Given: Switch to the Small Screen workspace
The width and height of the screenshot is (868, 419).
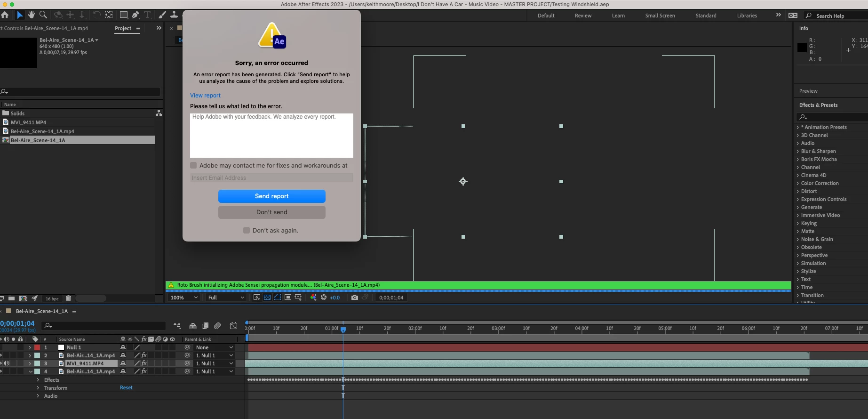Looking at the screenshot, I should 660,16.
